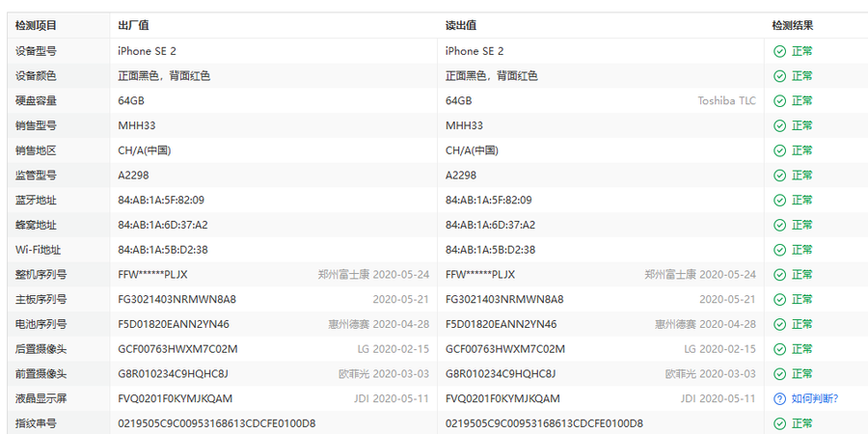Click factory color value 正面黑色，背面红色

click(x=164, y=76)
